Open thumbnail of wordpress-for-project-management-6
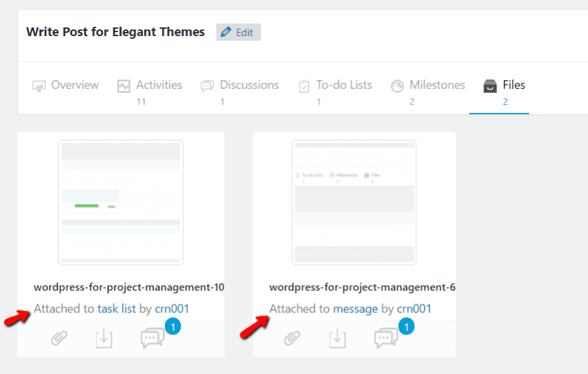Image resolution: width=588 pixels, height=374 pixels. point(354,202)
